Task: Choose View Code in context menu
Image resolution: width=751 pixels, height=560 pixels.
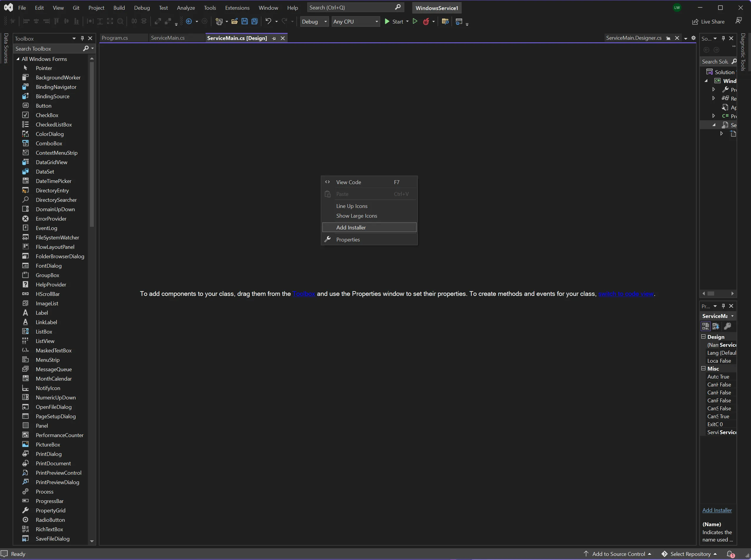Action: 369,182
